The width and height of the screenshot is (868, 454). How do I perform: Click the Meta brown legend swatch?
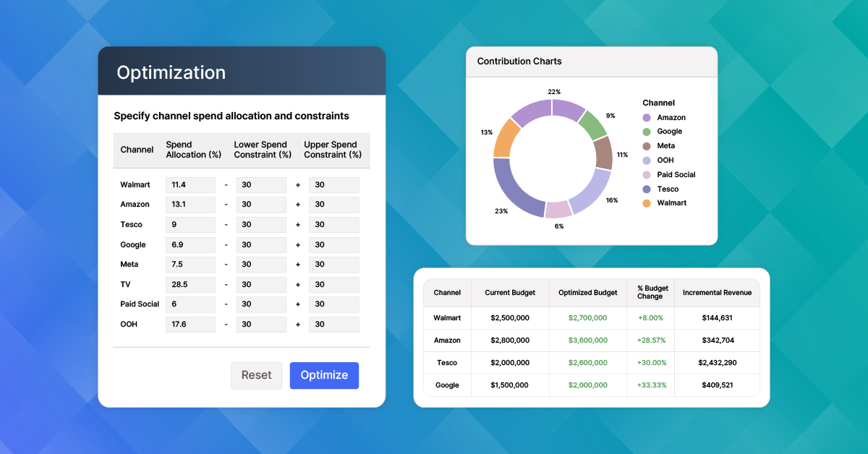pyautogui.click(x=647, y=146)
